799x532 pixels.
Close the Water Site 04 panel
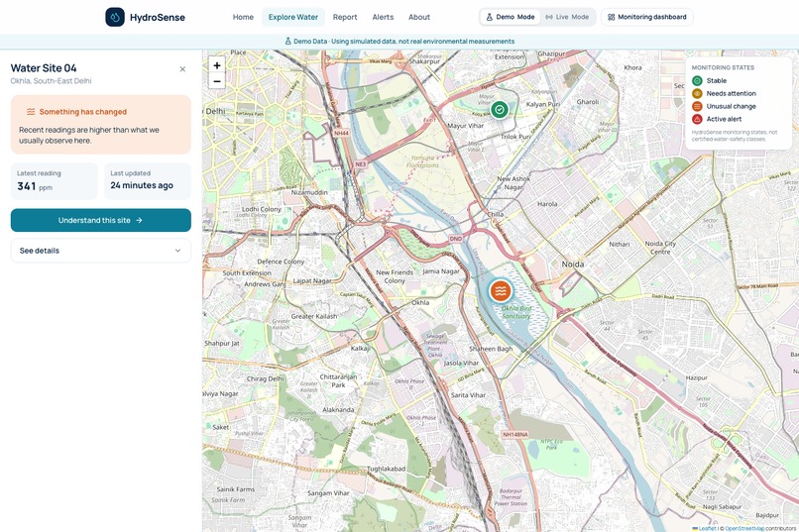[182, 69]
